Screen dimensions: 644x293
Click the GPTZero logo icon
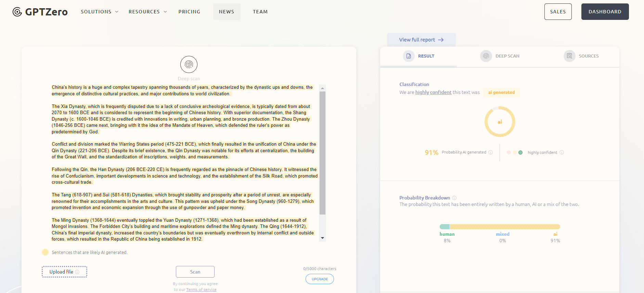click(17, 12)
